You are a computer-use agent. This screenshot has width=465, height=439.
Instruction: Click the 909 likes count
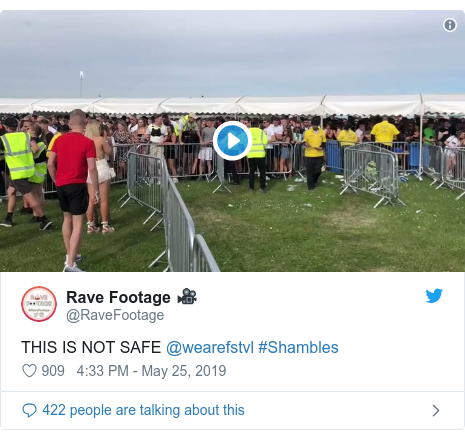pyautogui.click(x=53, y=371)
